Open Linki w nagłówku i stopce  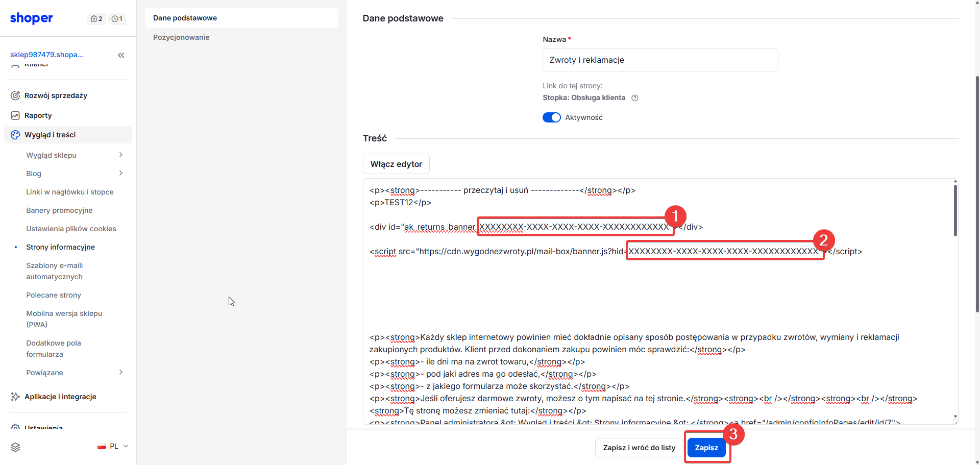click(70, 192)
